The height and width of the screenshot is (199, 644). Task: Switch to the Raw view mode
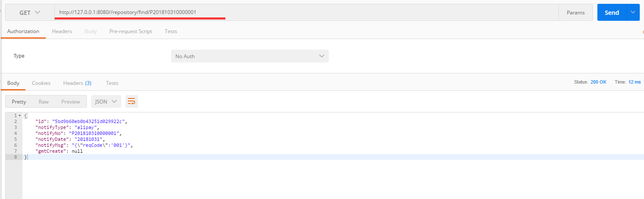pos(44,101)
